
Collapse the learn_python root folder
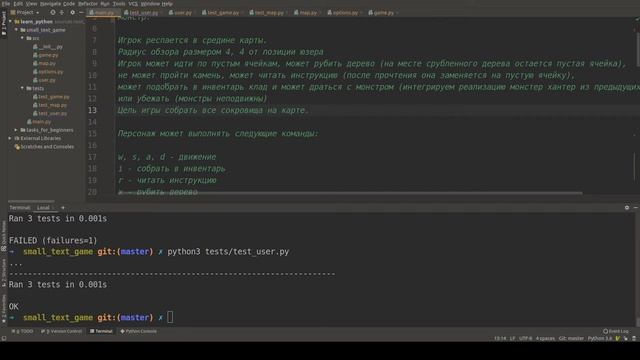11,22
